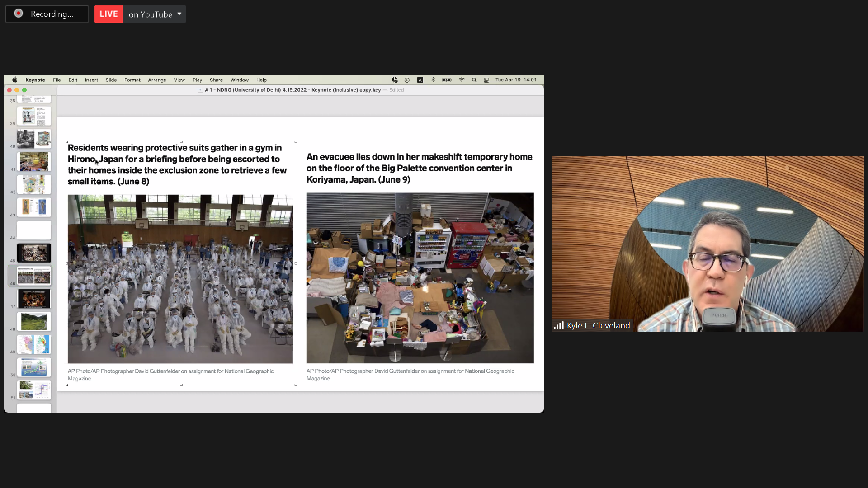868x488 pixels.
Task: Open the Apple menu
Action: click(x=14, y=80)
